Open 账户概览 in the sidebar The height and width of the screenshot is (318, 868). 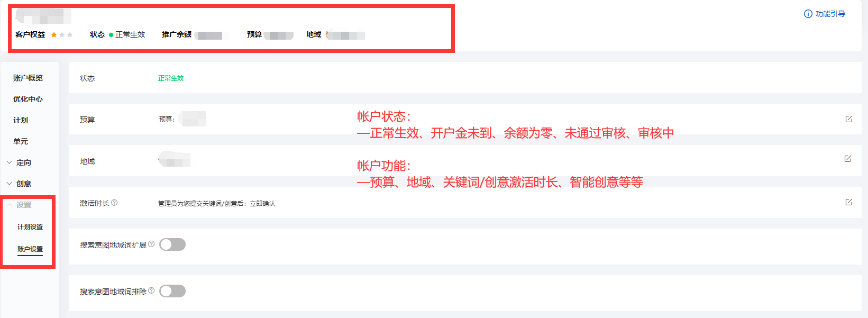28,78
